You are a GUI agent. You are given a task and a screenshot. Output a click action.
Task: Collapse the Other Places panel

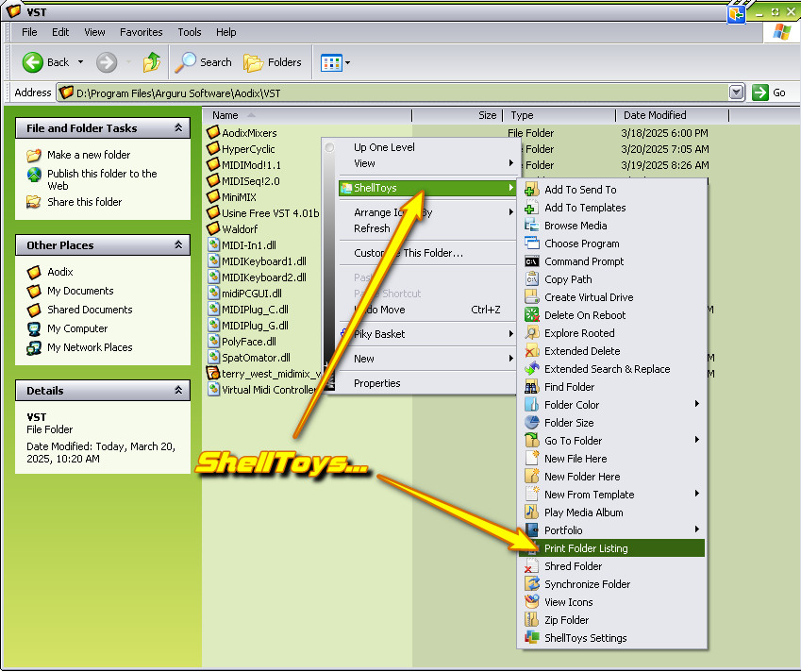[x=178, y=244]
